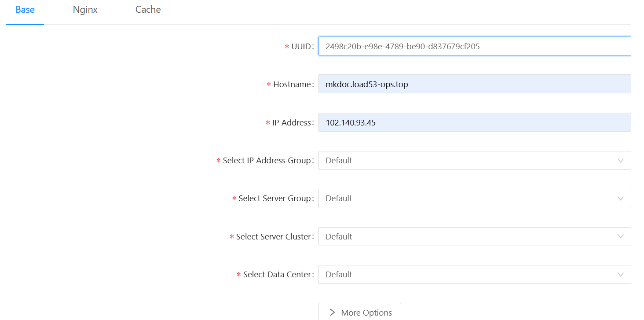Switch to the Cache tab

tap(148, 10)
